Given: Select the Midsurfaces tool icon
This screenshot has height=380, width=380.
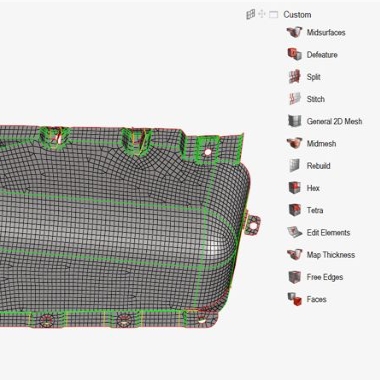Looking at the screenshot, I should point(294,32).
